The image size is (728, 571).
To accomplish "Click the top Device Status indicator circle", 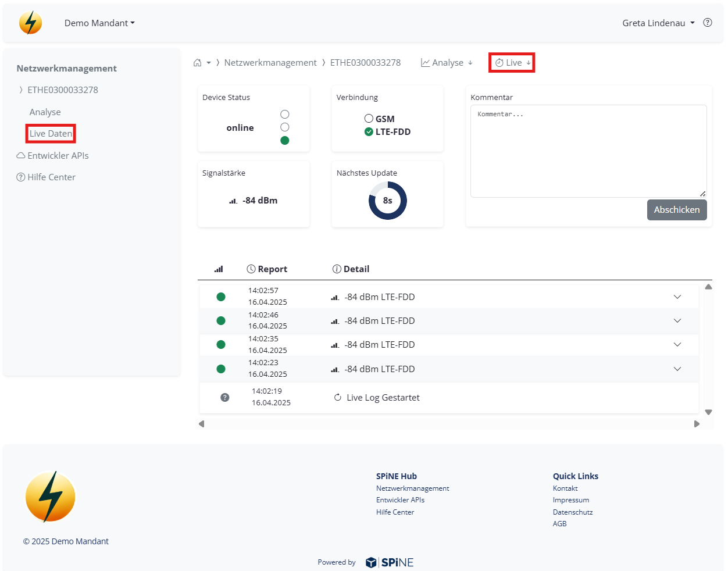I will click(x=285, y=114).
